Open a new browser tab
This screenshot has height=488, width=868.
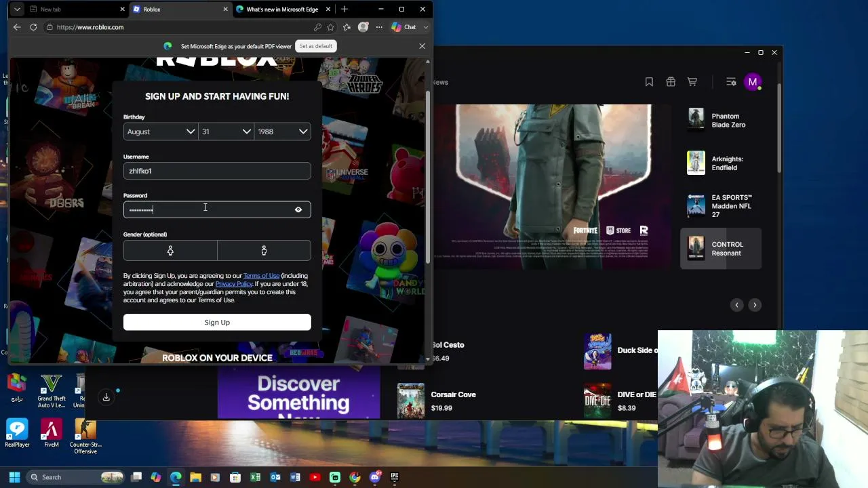click(344, 9)
